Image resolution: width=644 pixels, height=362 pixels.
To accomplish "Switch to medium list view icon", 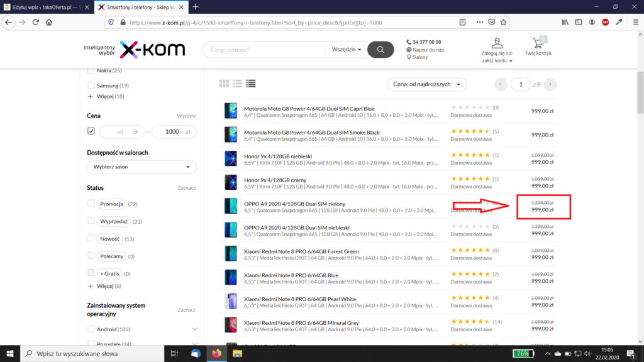I will tap(237, 84).
